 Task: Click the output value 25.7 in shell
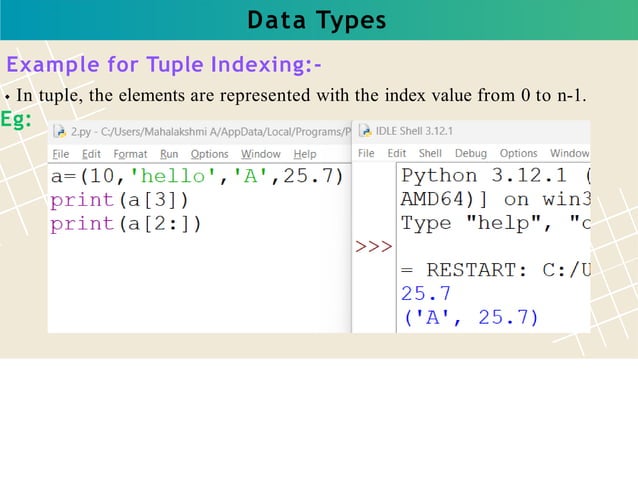426,293
